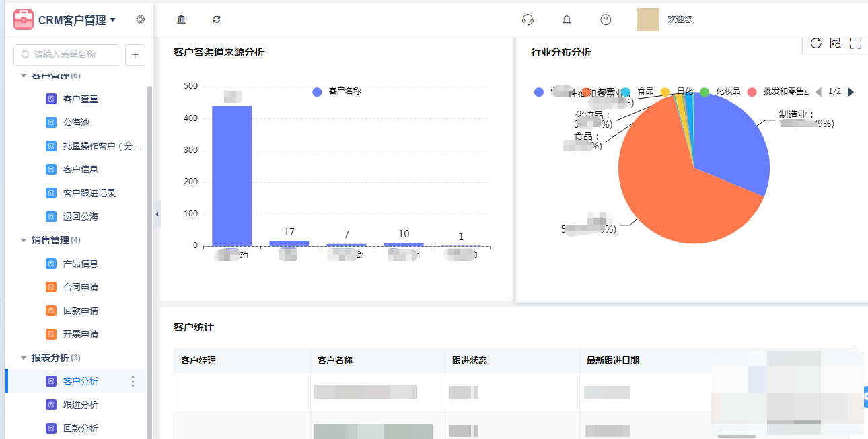Screen dimensions: 868x439
Task: Click the CRM briefcase app logo
Action: 24,19
